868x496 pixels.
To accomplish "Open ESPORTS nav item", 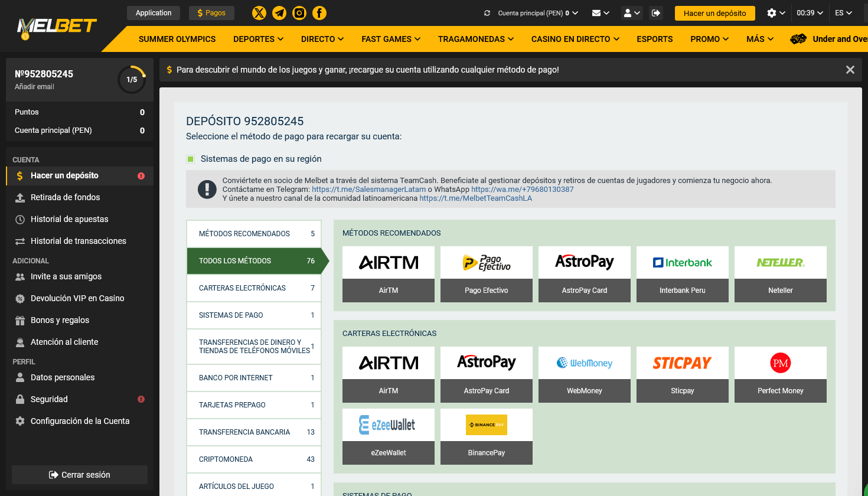I will [654, 39].
